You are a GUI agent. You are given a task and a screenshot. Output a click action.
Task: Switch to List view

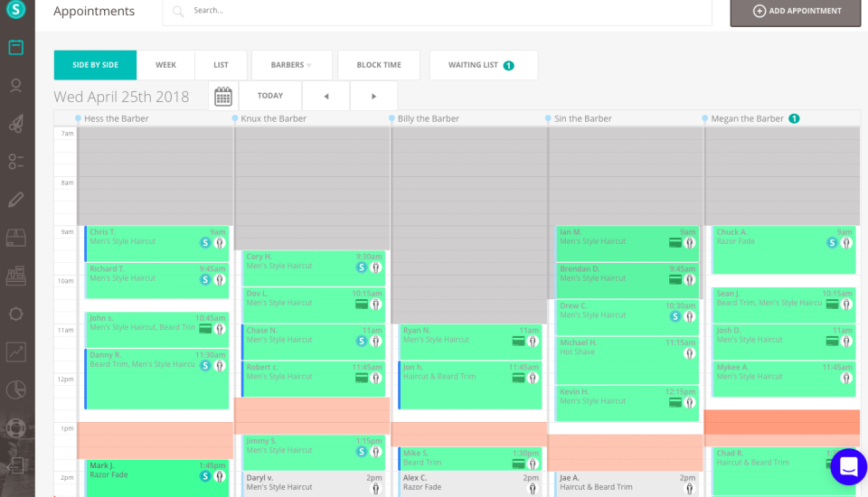coord(221,65)
